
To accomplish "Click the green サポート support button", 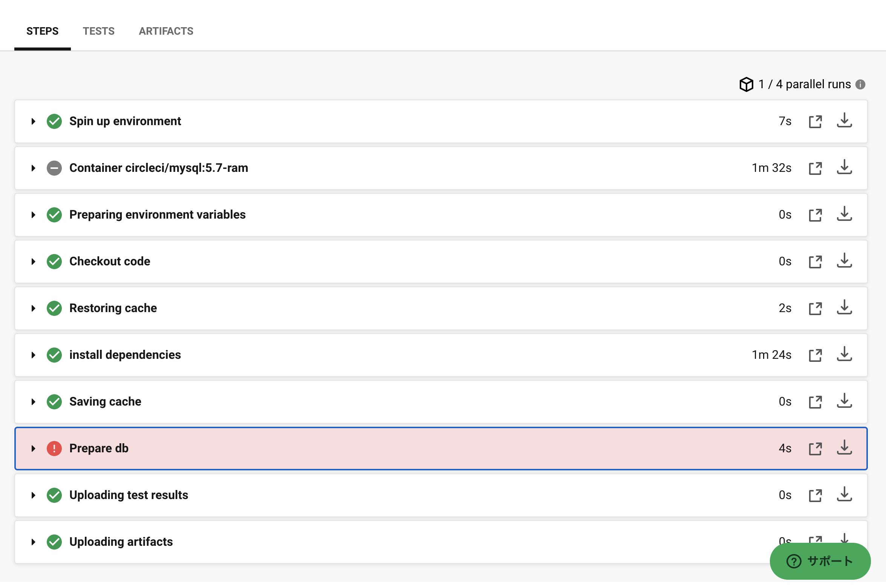I will click(x=820, y=561).
